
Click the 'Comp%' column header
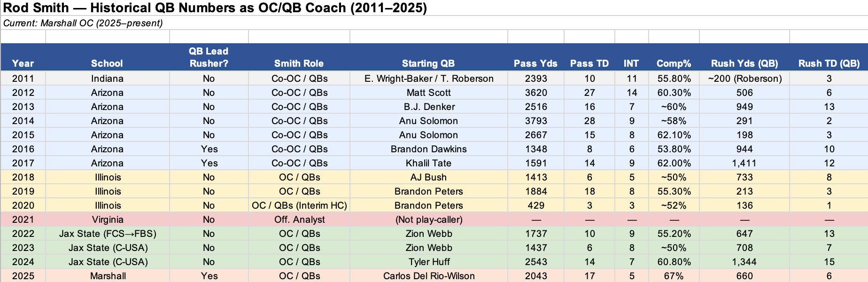pyautogui.click(x=674, y=63)
